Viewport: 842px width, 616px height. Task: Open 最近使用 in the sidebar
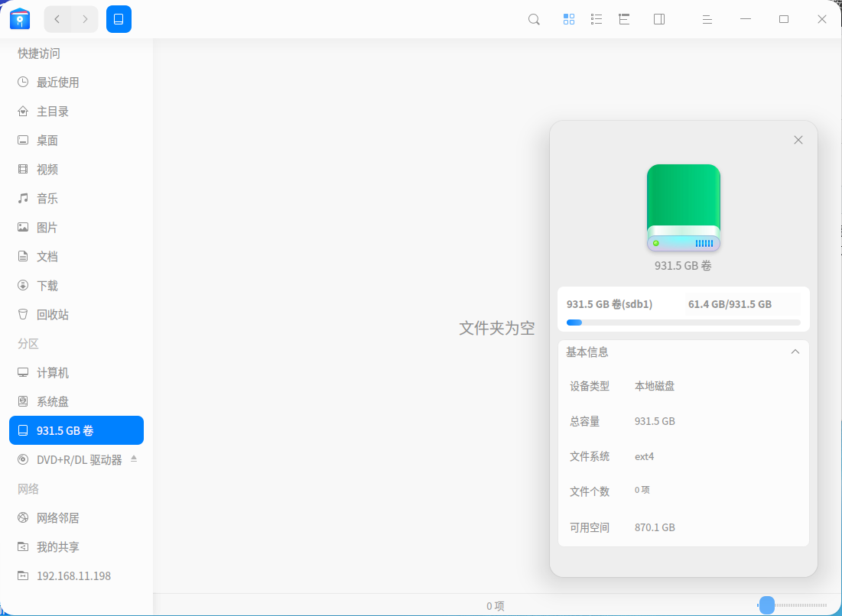pos(58,83)
